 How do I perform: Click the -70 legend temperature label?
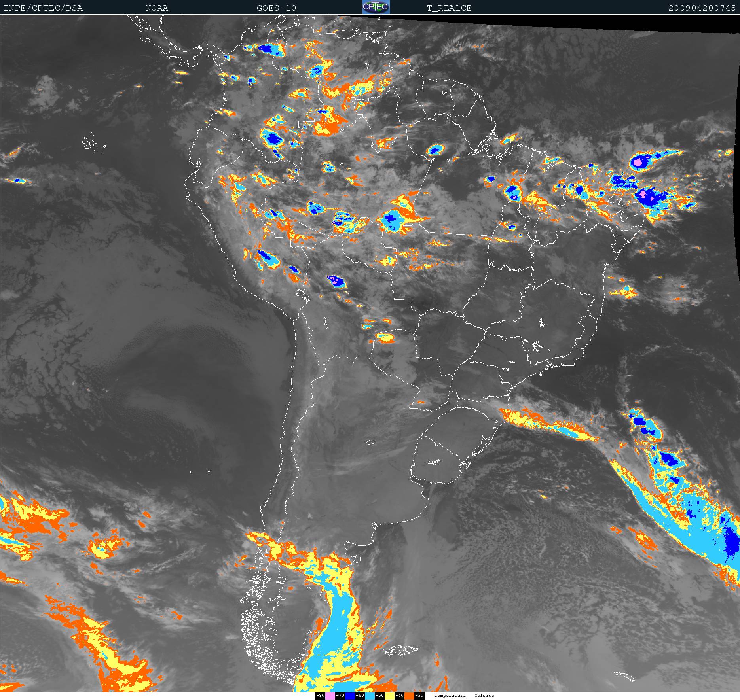coord(340,696)
